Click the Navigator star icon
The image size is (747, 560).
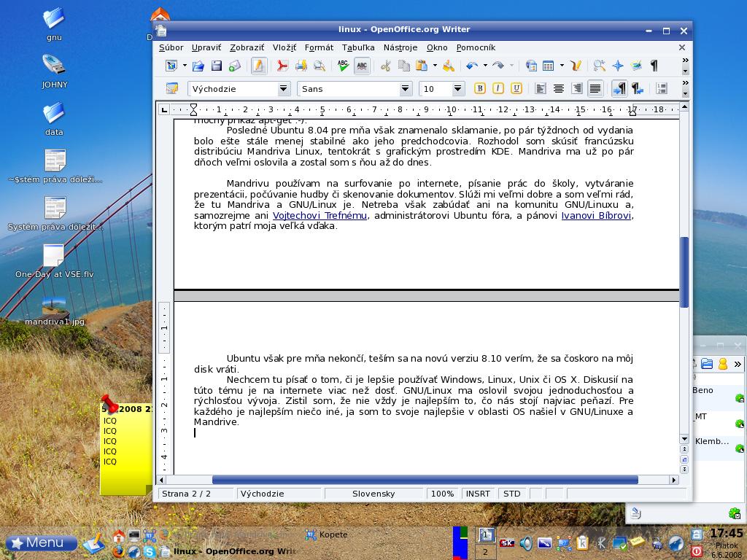[618, 66]
